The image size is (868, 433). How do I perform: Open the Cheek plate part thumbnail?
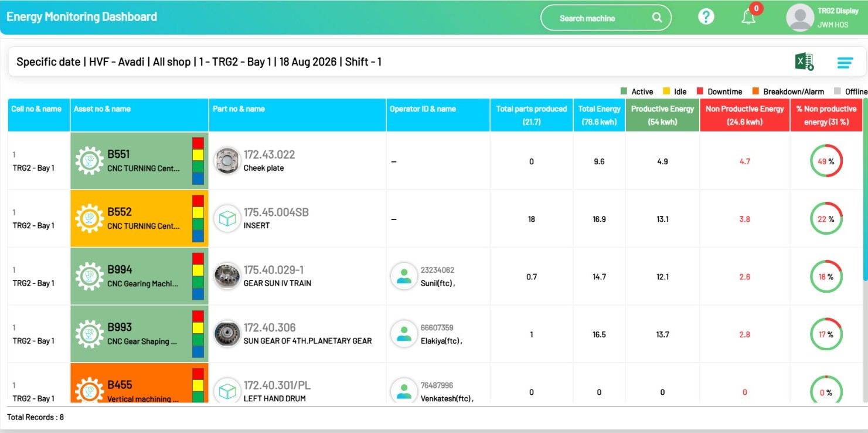pyautogui.click(x=227, y=161)
